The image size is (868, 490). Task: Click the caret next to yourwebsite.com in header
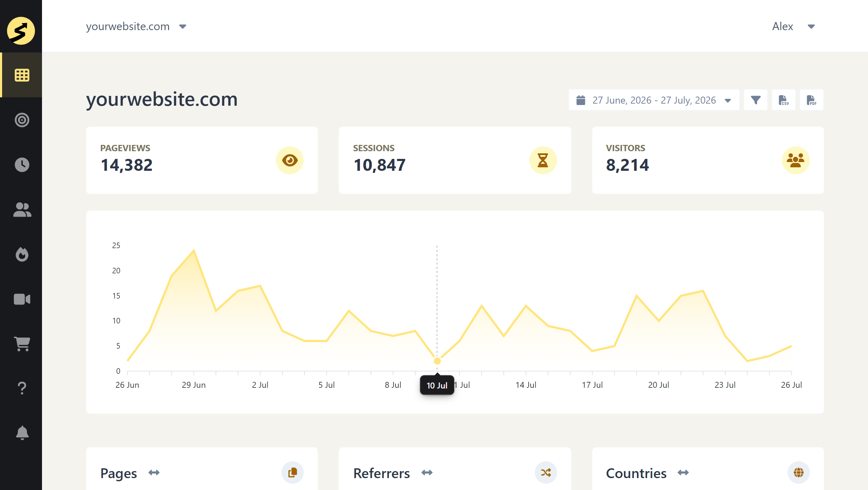pos(183,27)
